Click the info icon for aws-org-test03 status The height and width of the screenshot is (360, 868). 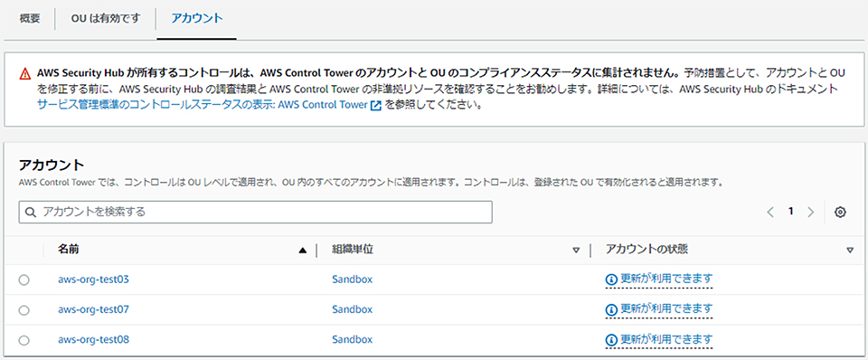click(x=611, y=279)
